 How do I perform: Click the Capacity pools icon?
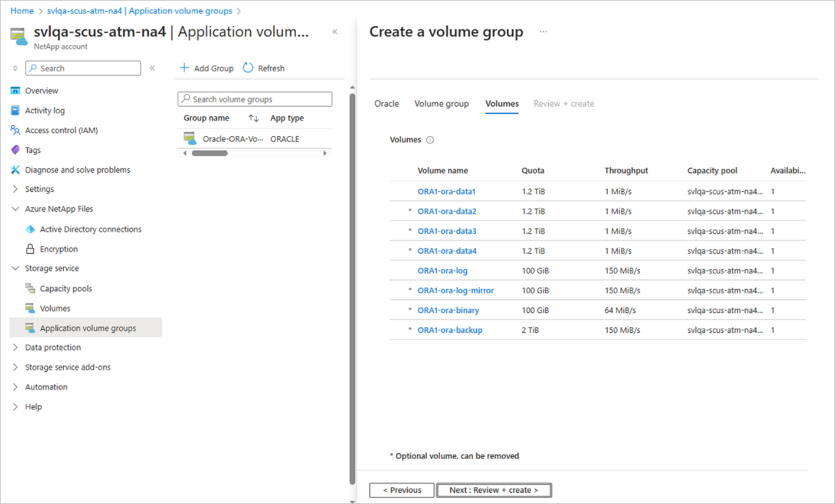coord(30,288)
